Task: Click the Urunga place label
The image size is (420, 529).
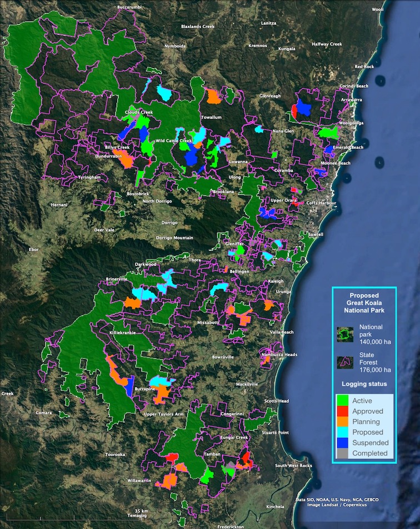Action: pyautogui.click(x=283, y=292)
